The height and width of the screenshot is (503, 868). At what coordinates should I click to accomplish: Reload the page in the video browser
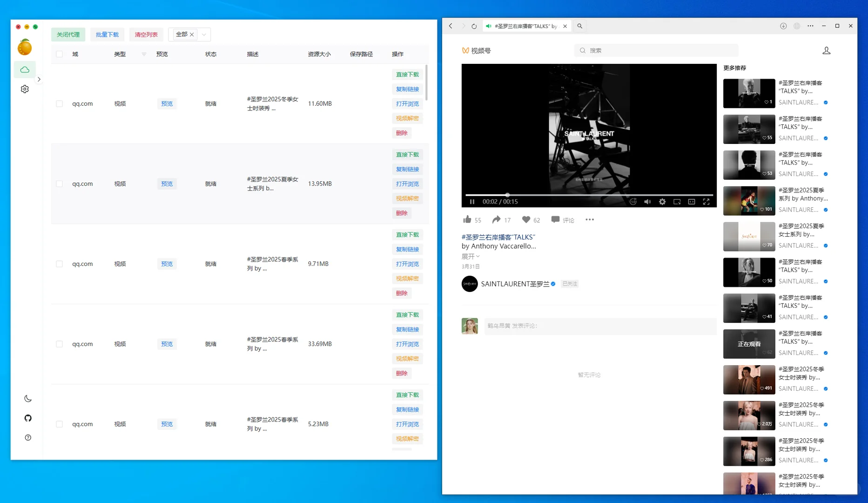pyautogui.click(x=474, y=26)
